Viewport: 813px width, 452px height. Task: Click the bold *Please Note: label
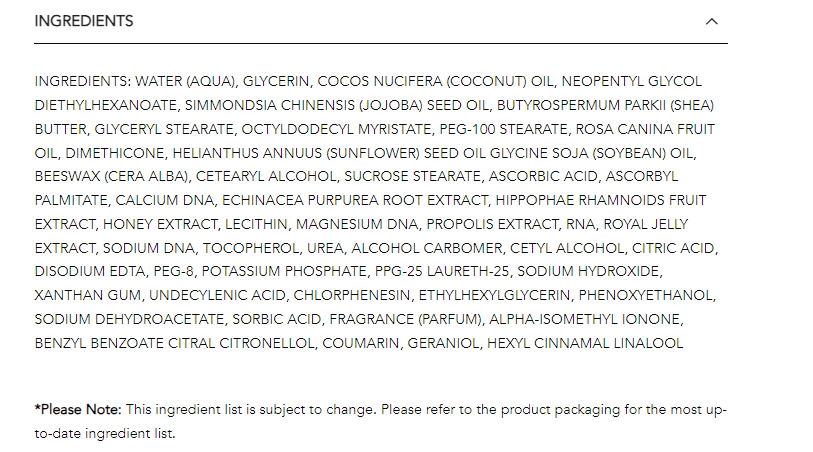coord(78,409)
